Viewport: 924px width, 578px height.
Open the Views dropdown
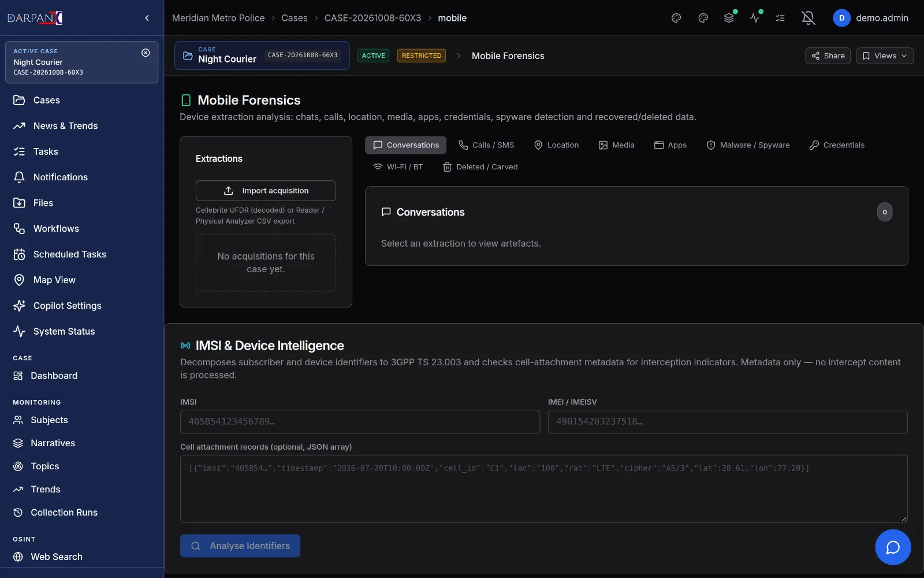884,55
